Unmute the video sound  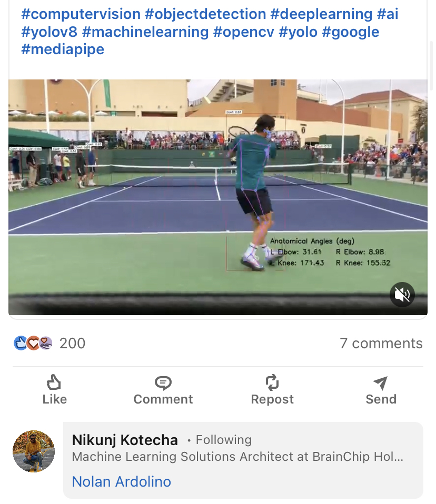(402, 295)
